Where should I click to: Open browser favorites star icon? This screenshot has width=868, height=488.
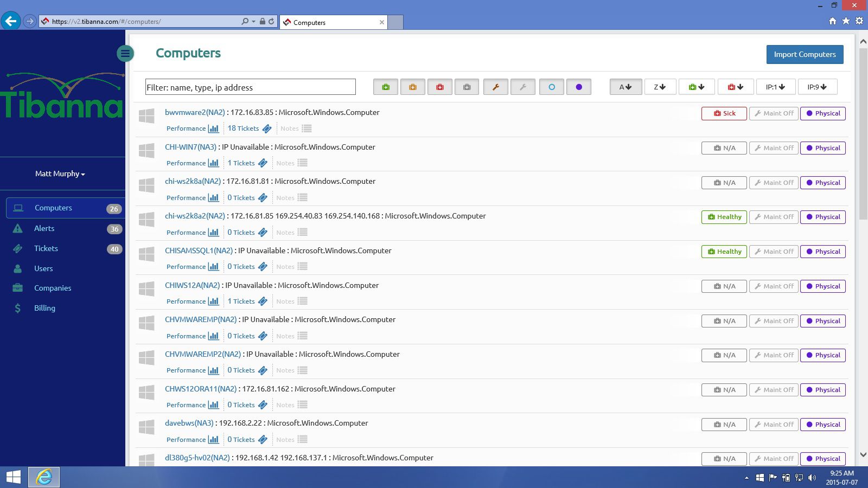(x=846, y=21)
